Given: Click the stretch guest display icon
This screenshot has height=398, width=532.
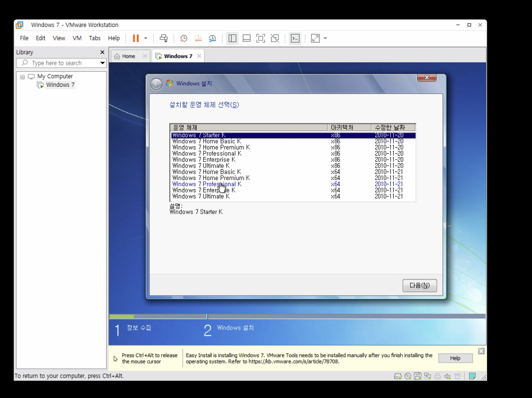Looking at the screenshot, I should pos(315,38).
